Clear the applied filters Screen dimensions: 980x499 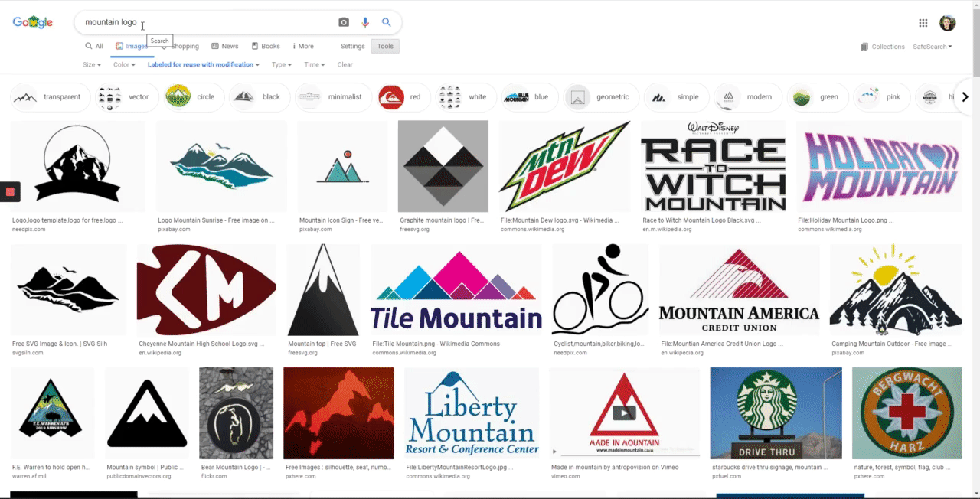[x=345, y=64]
